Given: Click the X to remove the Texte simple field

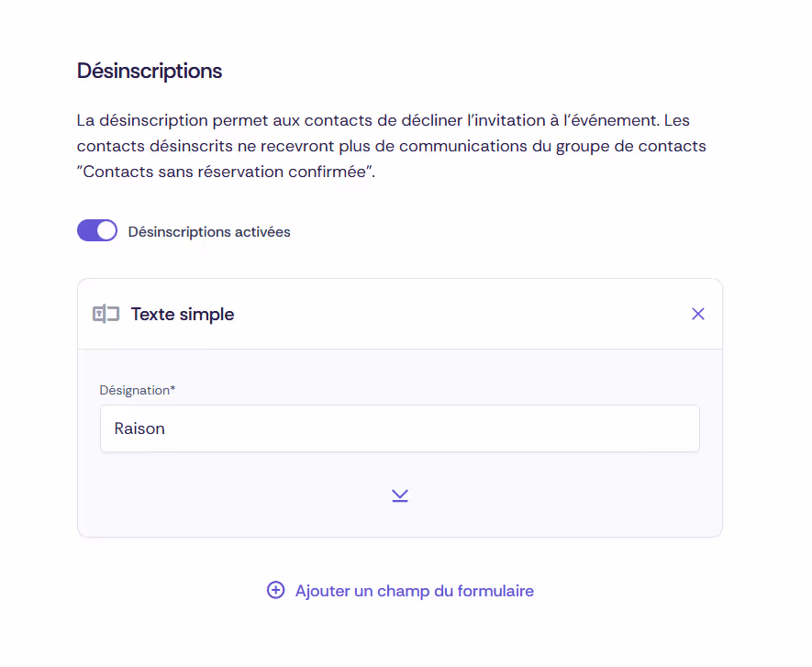Looking at the screenshot, I should tap(697, 313).
